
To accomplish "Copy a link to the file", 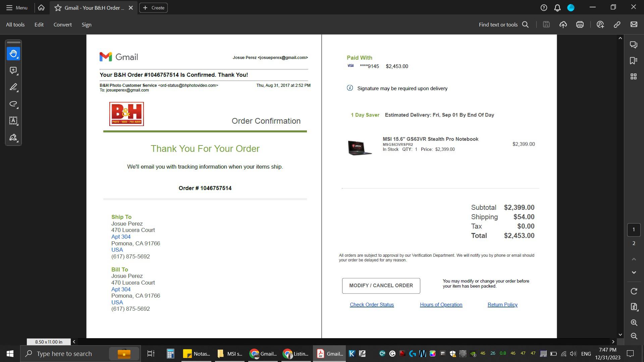I will 617,24.
